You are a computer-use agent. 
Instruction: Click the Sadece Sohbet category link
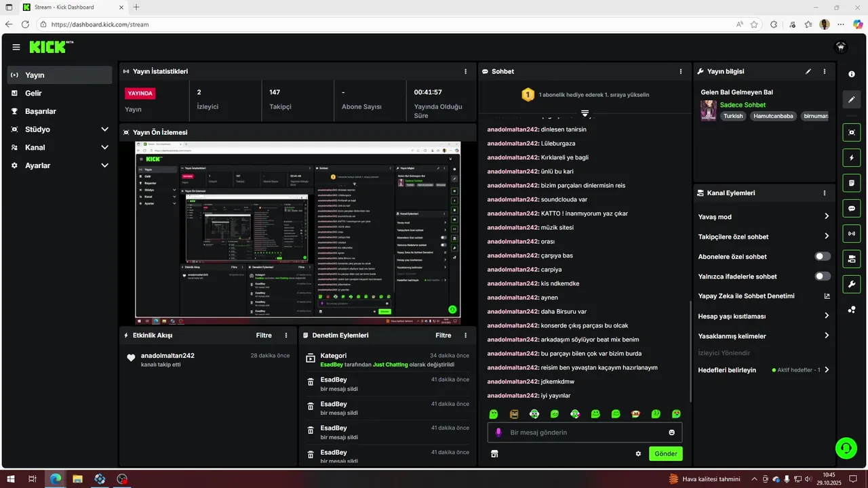[x=743, y=105]
